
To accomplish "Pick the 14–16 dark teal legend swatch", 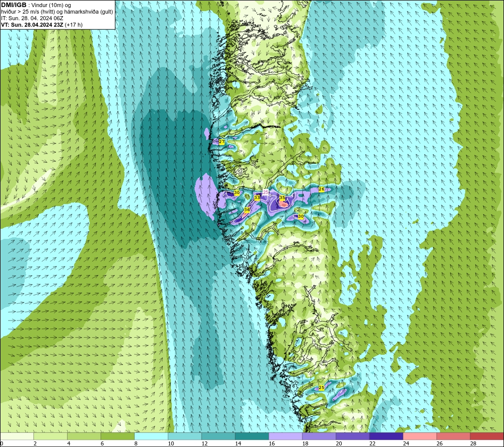I will click(x=251, y=436).
